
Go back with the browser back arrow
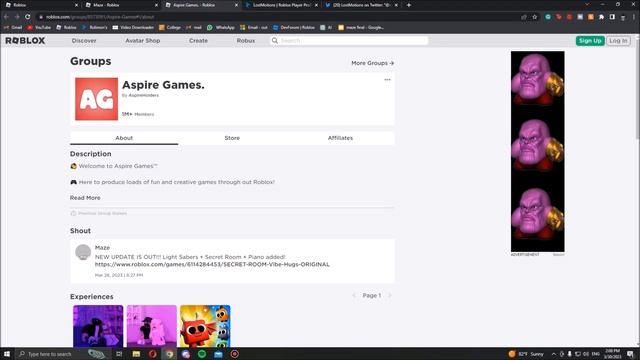click(x=6, y=17)
